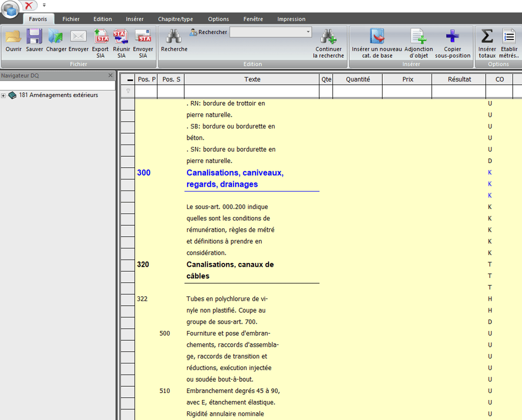This screenshot has width=522, height=420.
Task: Click the Pos. S column header
Action: point(171,79)
